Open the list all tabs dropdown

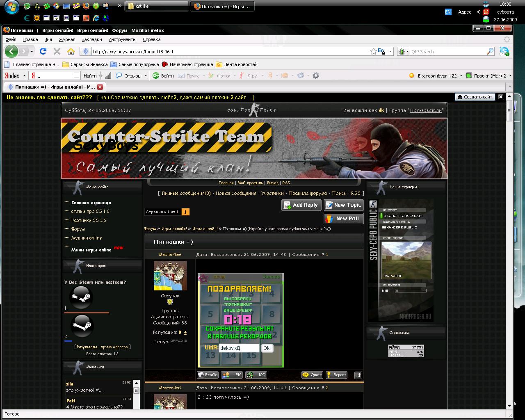510,87
